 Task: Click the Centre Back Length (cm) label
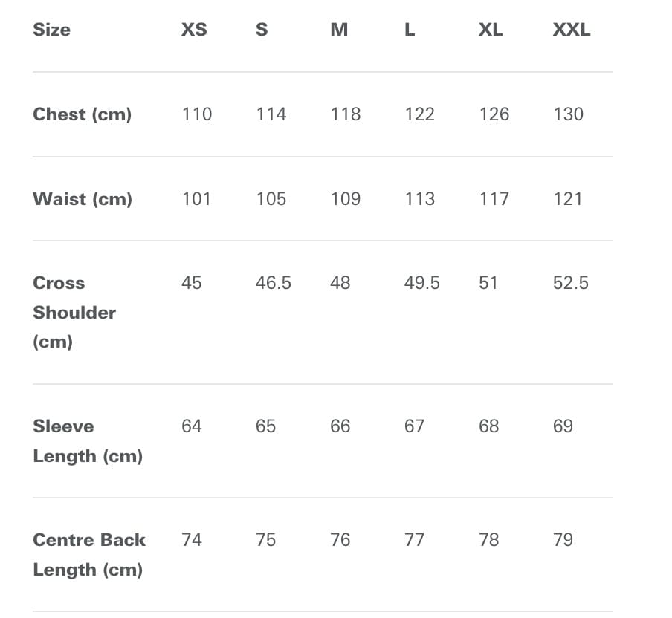tap(88, 555)
